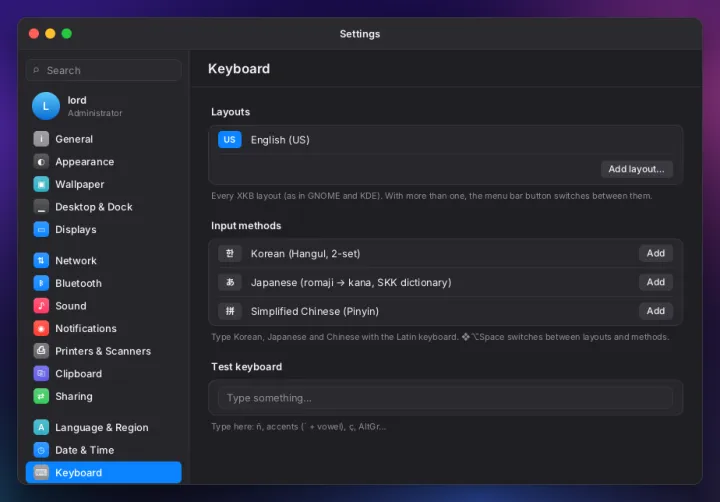Click the Displays sidebar icon
The height and width of the screenshot is (502, 720).
[41, 229]
